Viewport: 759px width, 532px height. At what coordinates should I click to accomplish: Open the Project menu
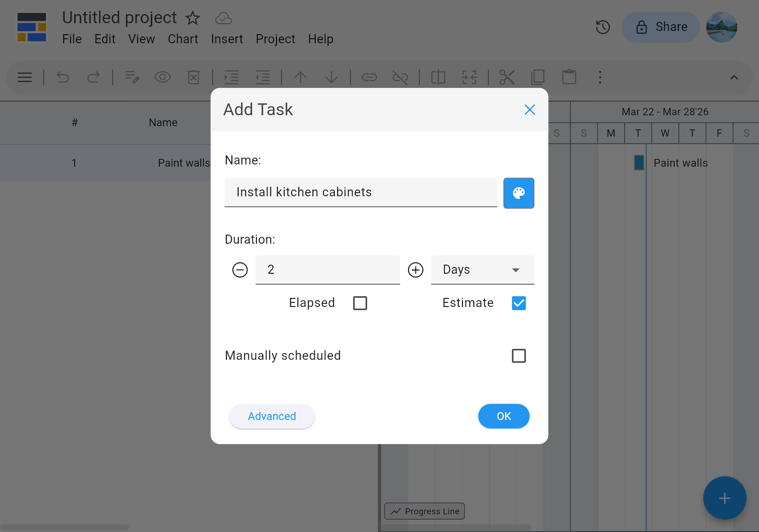point(275,39)
